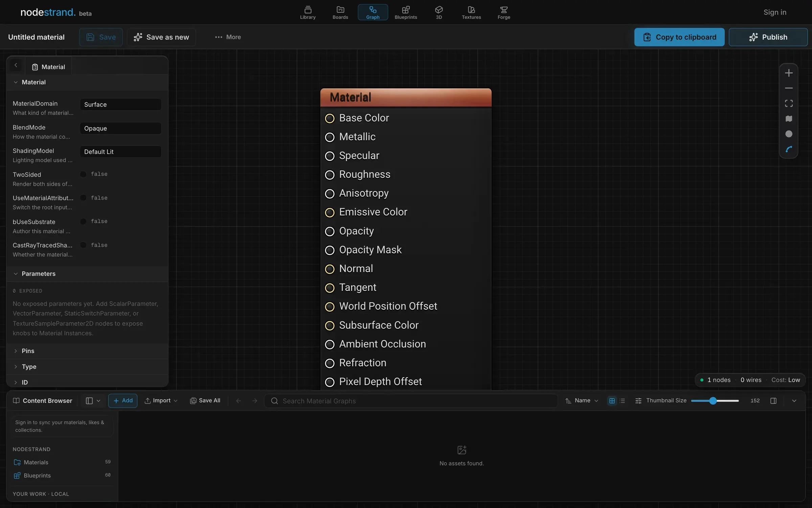Click the Thumbnail Size slider
Viewport: 812px width, 508px height.
tap(715, 401)
